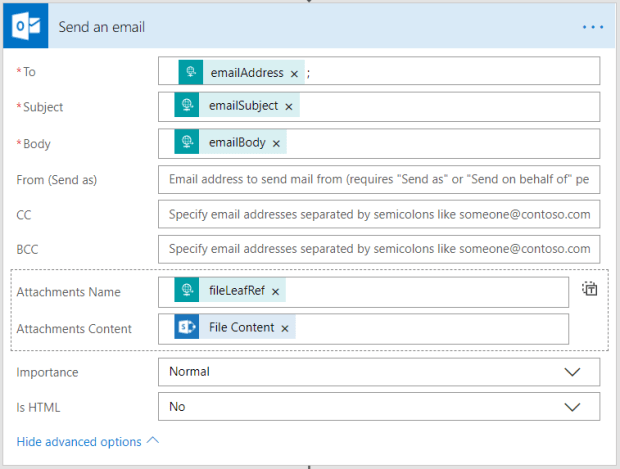Switch attachments to array input icon
The width and height of the screenshot is (620, 469).
(590, 290)
